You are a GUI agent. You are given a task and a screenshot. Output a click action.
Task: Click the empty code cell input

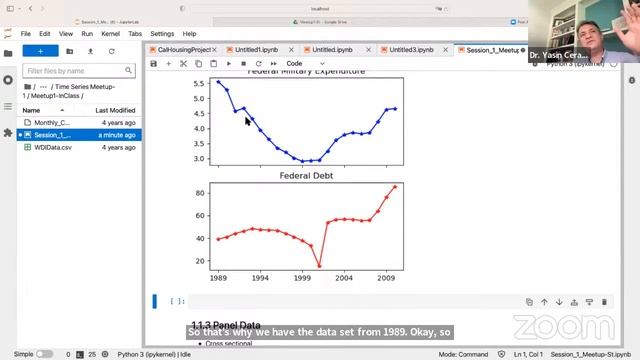355,302
